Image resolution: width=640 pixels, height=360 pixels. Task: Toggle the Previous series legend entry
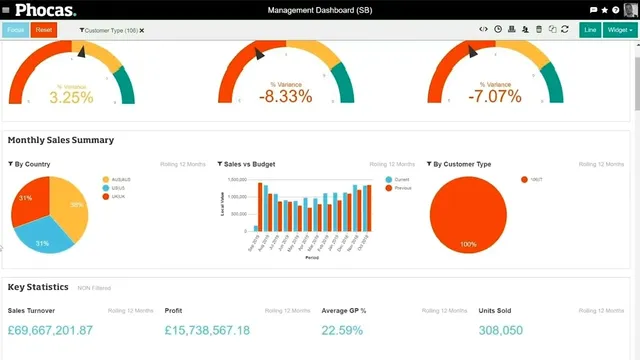pyautogui.click(x=398, y=188)
